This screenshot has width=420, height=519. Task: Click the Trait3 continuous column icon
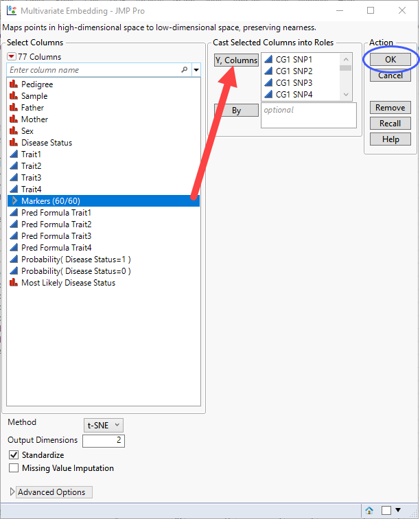coord(14,177)
